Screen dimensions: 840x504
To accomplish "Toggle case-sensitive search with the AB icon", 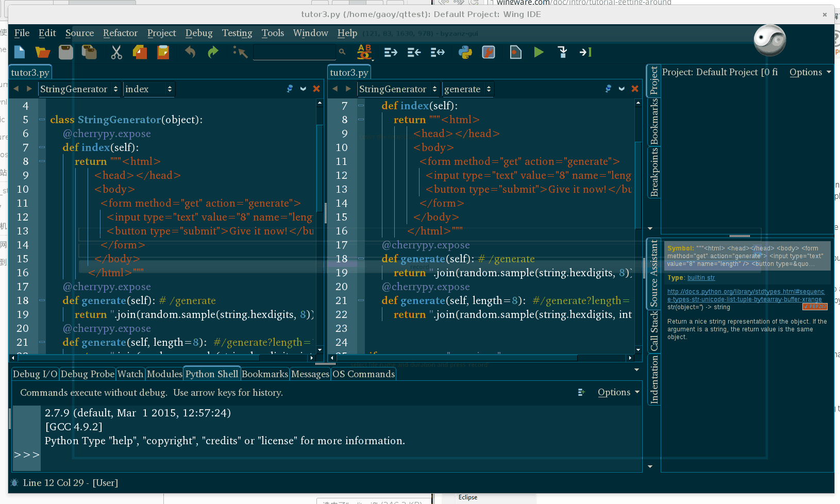I will point(365,52).
